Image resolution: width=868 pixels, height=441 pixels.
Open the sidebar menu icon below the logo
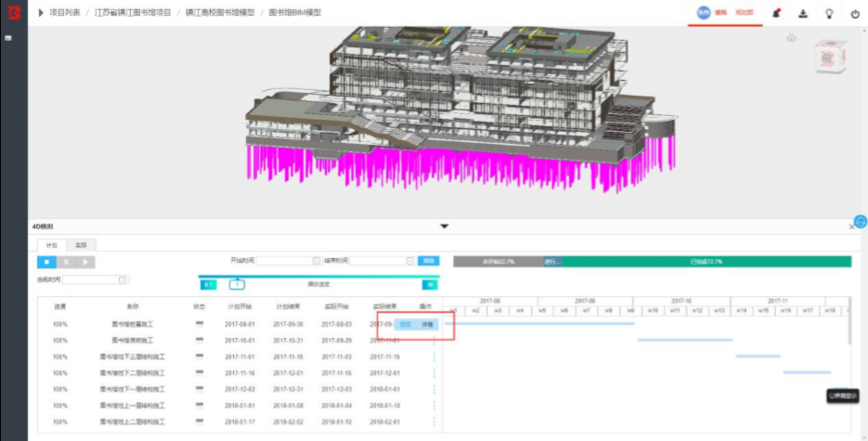point(8,38)
